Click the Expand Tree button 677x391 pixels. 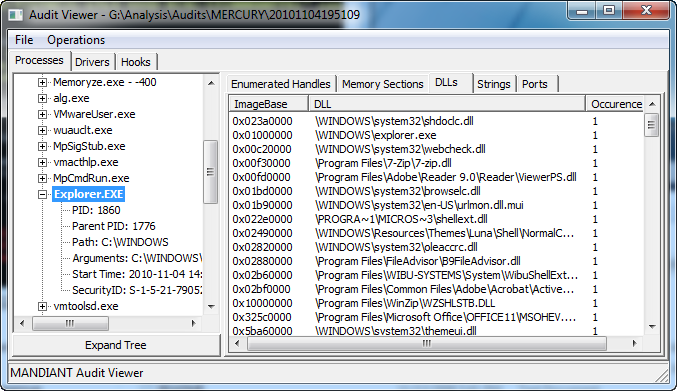pyautogui.click(x=116, y=345)
